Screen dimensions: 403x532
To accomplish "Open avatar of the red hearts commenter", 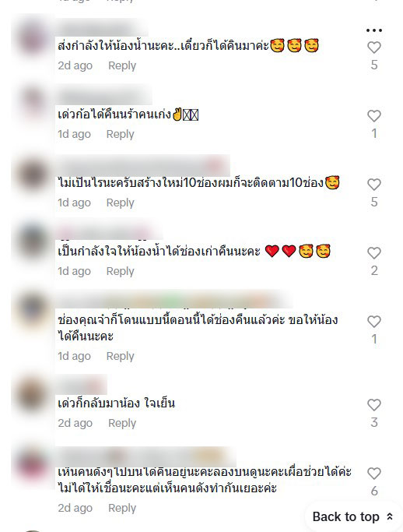I will point(33,241).
